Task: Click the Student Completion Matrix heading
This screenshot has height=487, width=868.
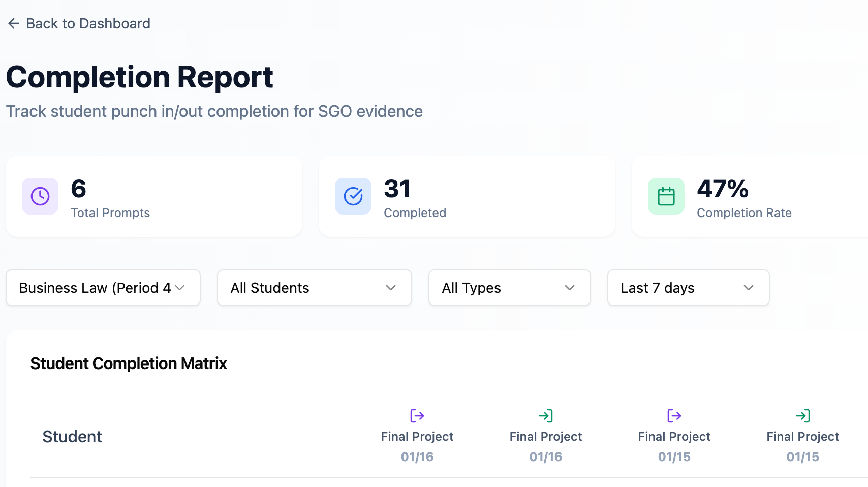Action: [129, 363]
